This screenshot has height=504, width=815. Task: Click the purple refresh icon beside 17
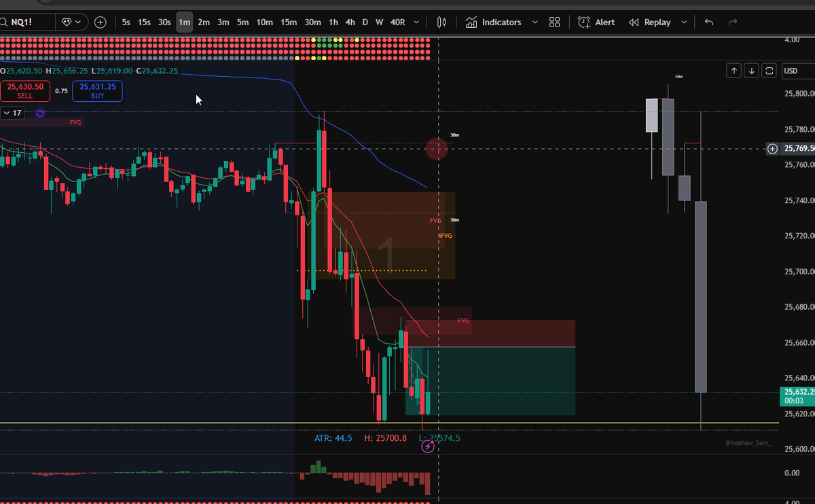click(40, 113)
